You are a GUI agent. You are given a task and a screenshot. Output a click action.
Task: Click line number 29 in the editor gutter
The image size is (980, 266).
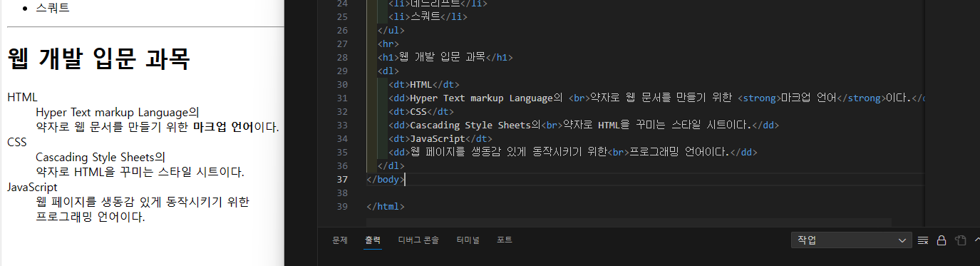(x=342, y=71)
